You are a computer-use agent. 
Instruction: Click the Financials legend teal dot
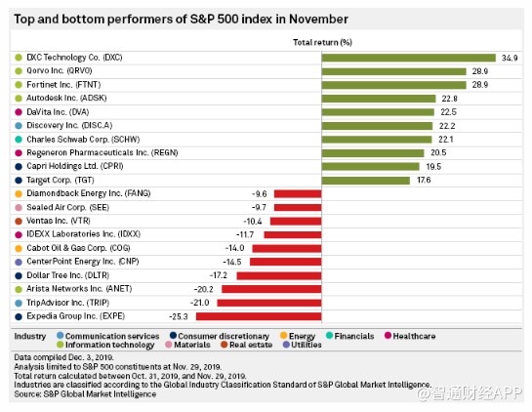(x=329, y=335)
